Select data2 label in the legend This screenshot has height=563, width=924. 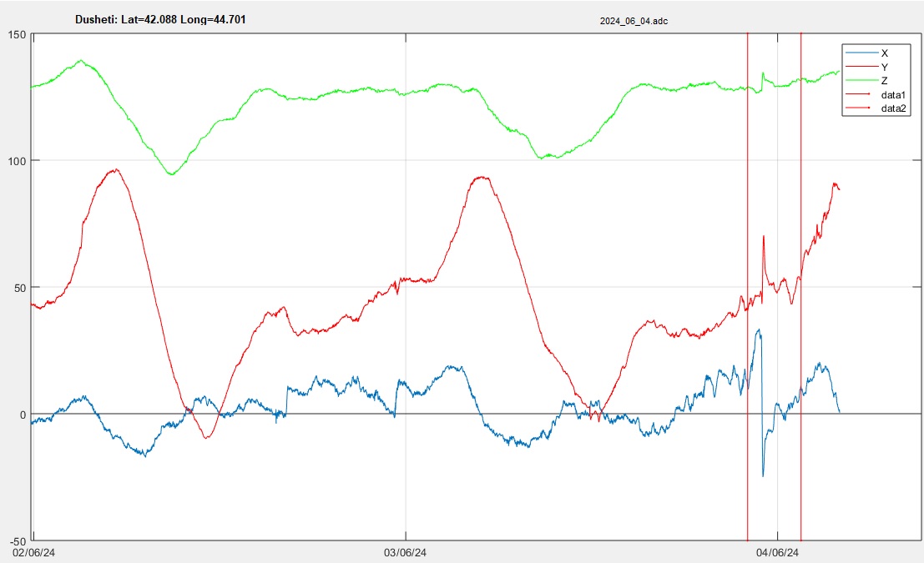click(894, 109)
